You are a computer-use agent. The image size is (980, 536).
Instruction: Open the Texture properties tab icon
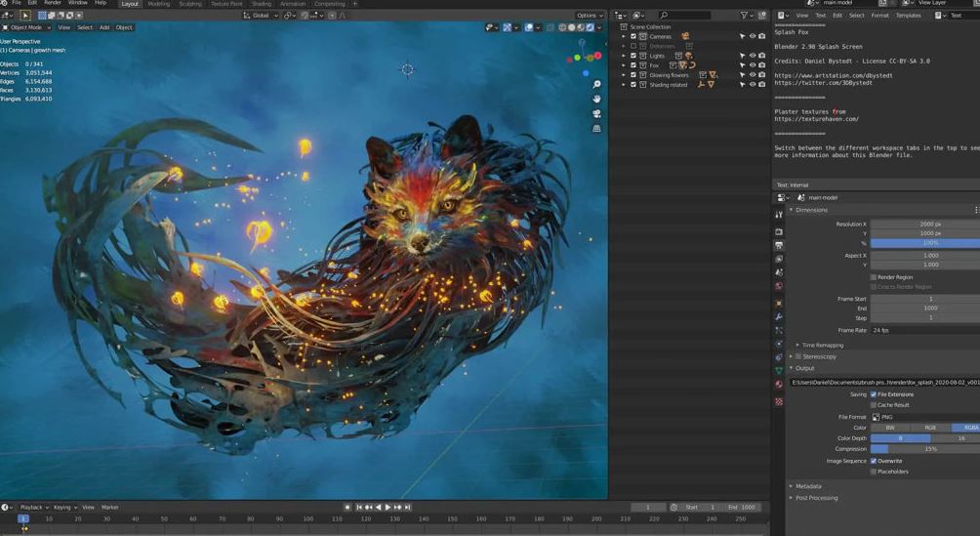point(779,401)
